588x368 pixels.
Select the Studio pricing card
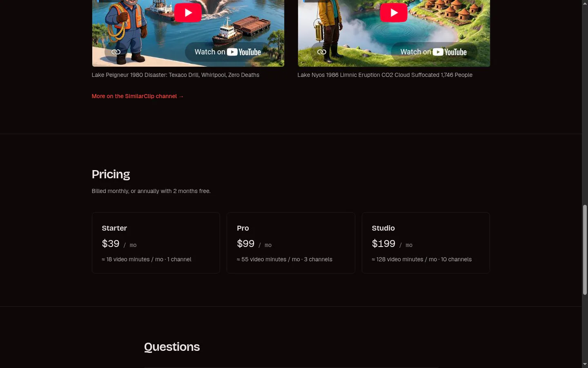425,243
